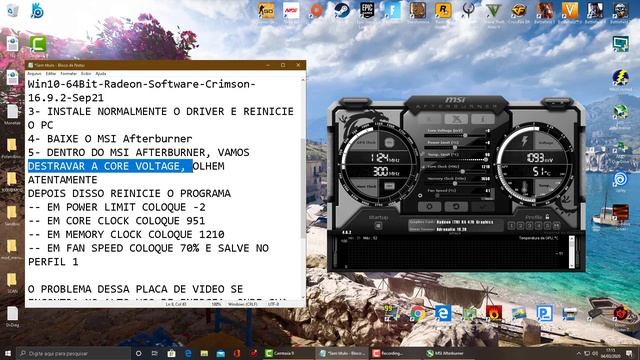The width and height of the screenshot is (640, 360).
Task: Select the CrossFire desktop shortcut
Action: pos(519,11)
